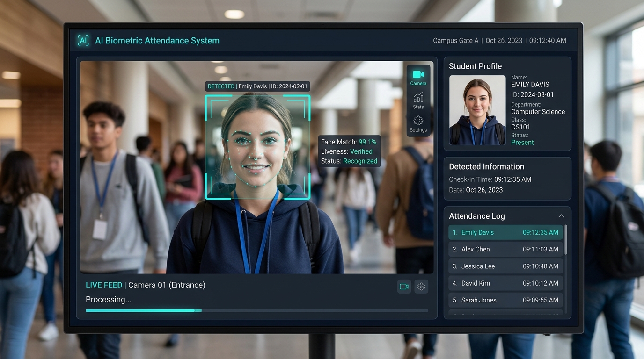This screenshot has height=359, width=644.
Task: Click the Computer Science department value
Action: (538, 112)
